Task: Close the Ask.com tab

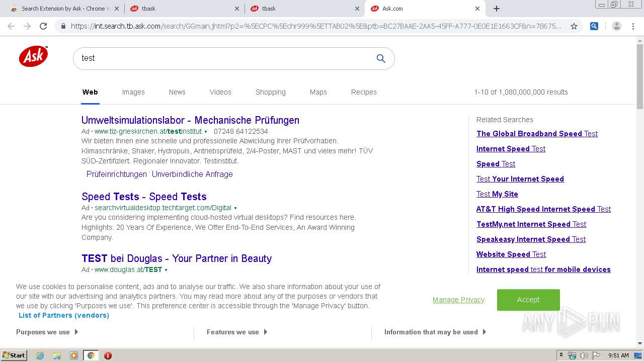Action: [x=477, y=9]
